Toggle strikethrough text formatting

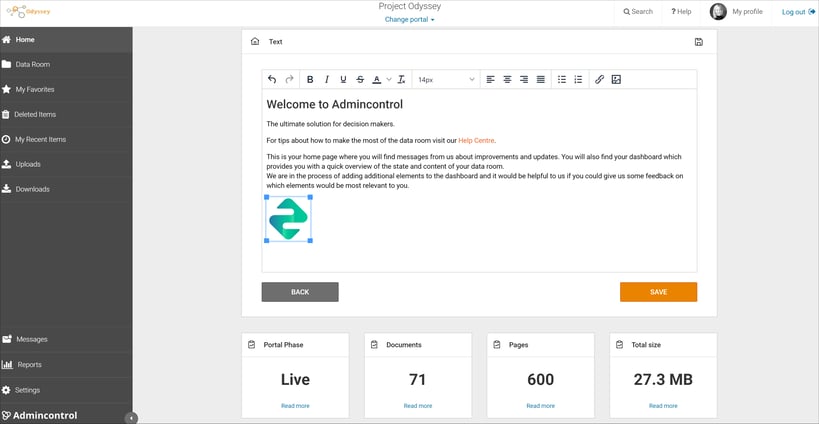(x=360, y=79)
